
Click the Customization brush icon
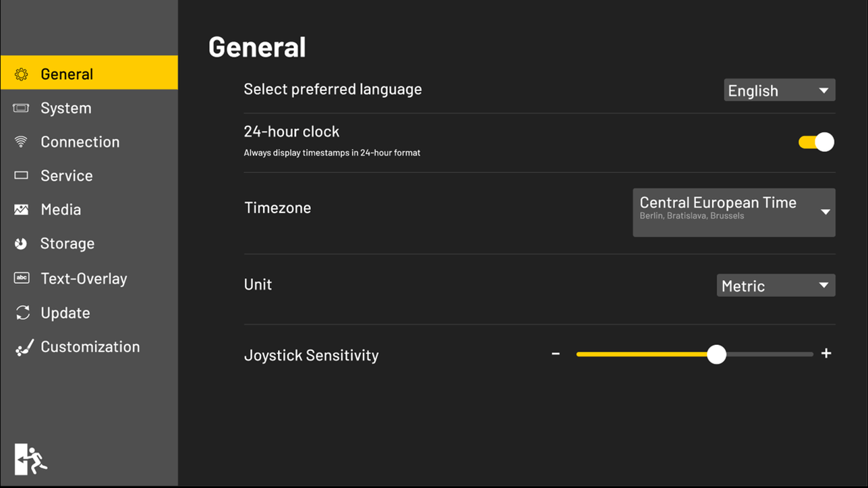pyautogui.click(x=24, y=348)
